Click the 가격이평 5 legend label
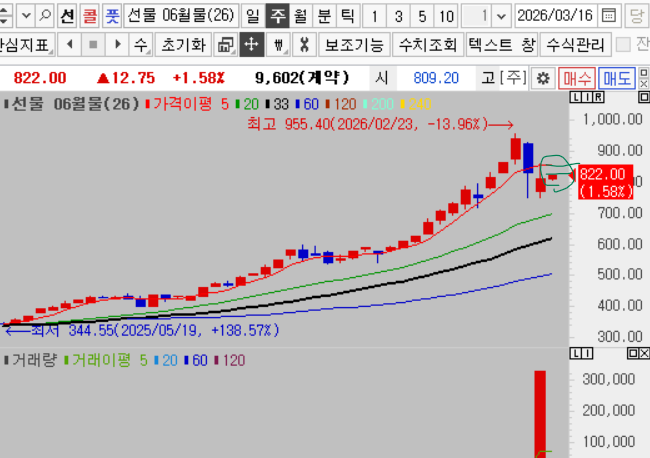 click(x=187, y=104)
